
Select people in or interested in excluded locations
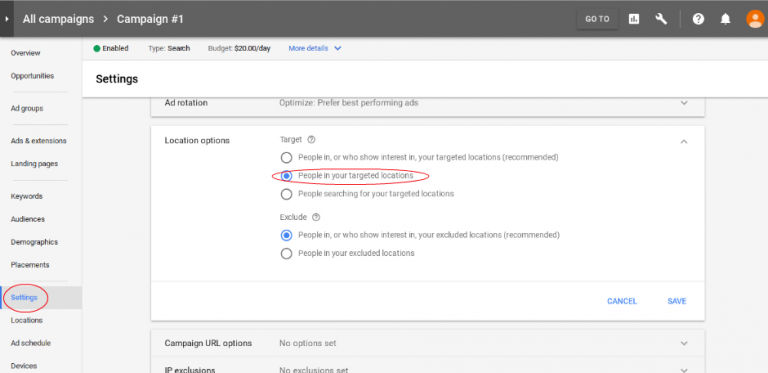pos(287,235)
